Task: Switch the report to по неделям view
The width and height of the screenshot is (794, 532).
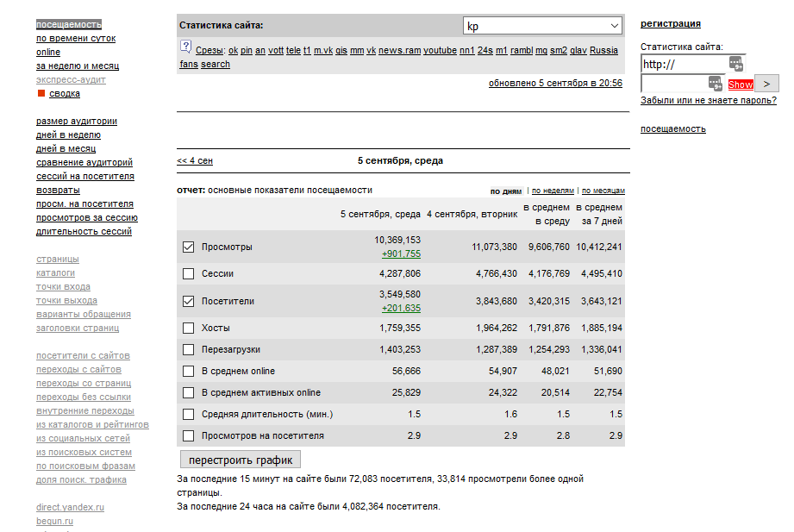Action: click(x=553, y=191)
